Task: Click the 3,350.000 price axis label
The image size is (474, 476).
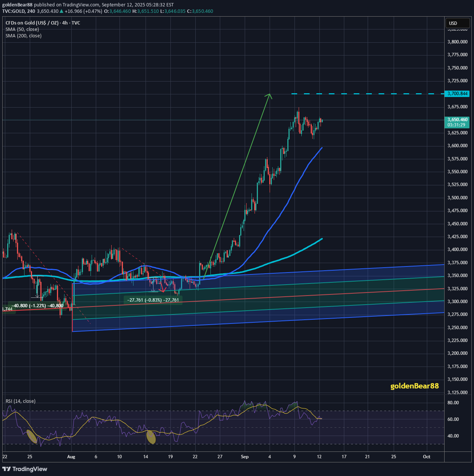Action: [457, 276]
